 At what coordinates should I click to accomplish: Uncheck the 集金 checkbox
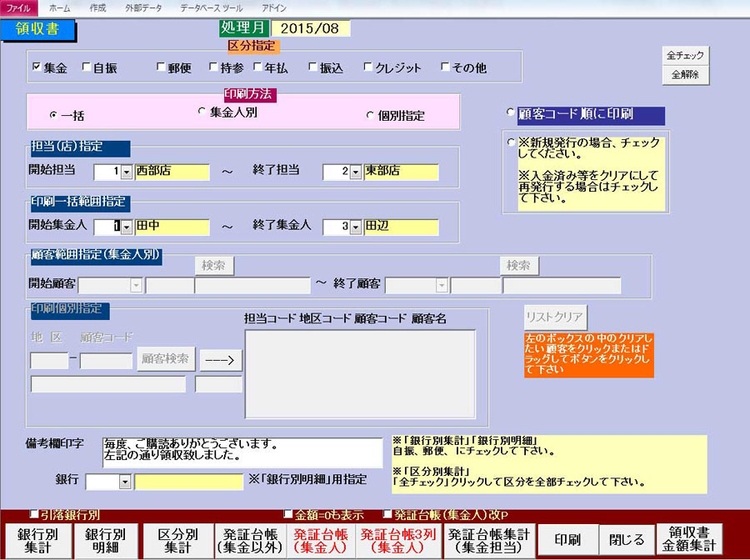[37, 67]
